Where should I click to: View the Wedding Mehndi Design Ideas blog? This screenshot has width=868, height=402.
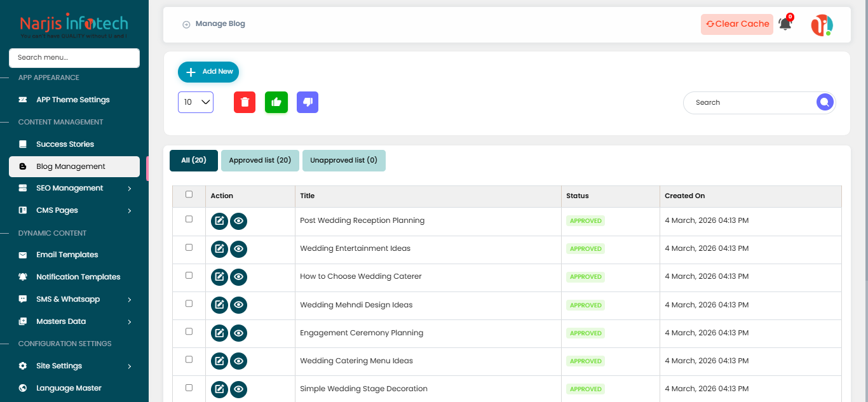(x=239, y=305)
